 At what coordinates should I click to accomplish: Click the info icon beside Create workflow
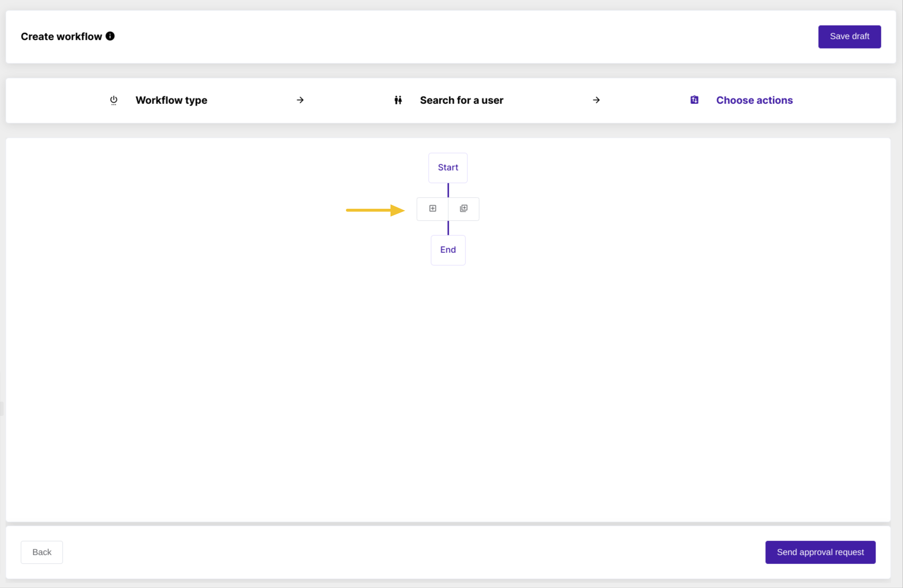pyautogui.click(x=110, y=36)
